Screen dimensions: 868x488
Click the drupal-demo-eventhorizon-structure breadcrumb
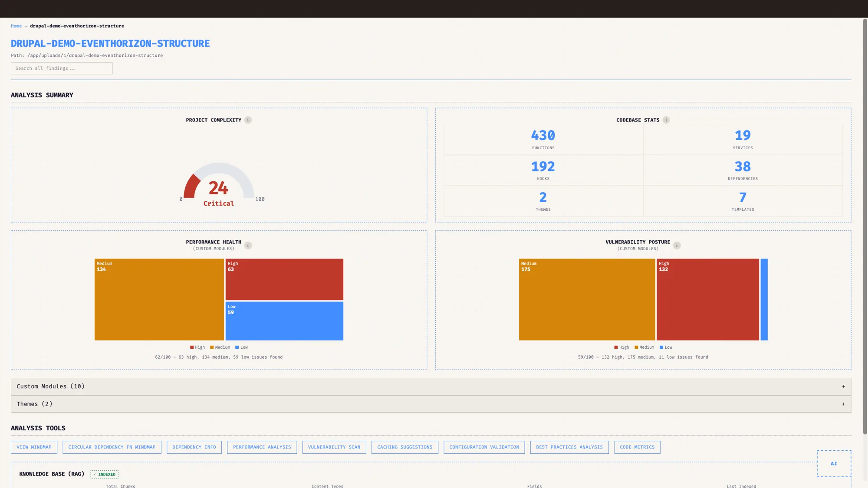77,26
